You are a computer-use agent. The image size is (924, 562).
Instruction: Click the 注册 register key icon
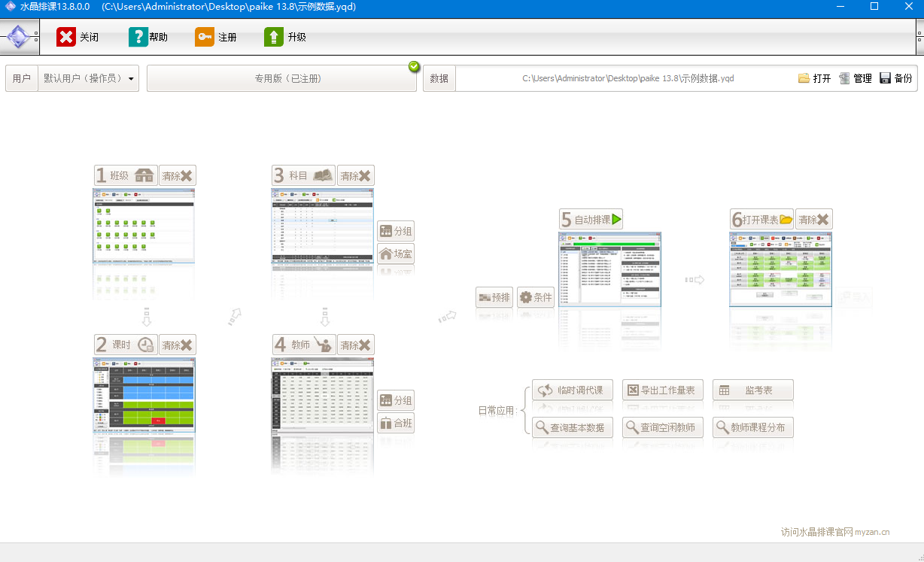tap(205, 37)
